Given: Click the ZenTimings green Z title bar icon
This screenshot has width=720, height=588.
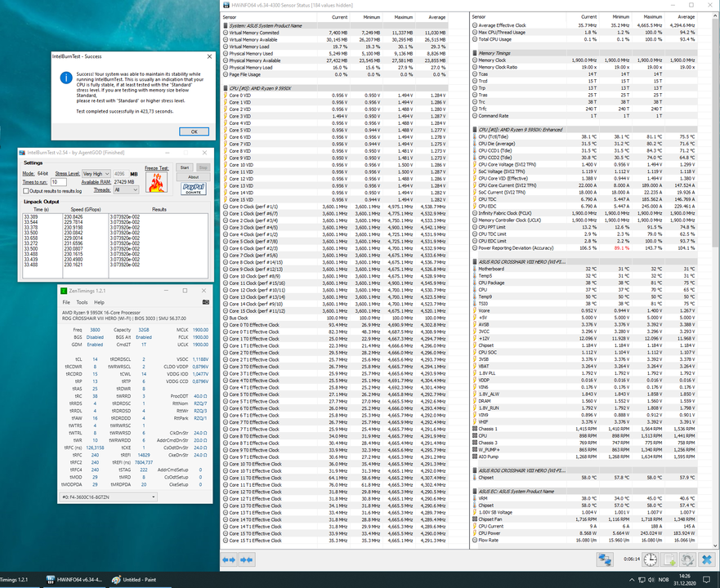Looking at the screenshot, I should [64, 291].
